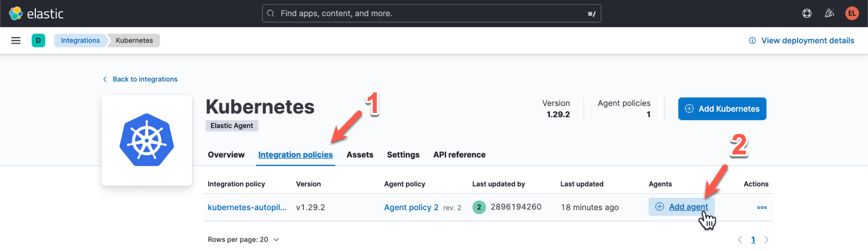Go to the next results page
Viewport: 868px width, 251px height.
click(766, 240)
